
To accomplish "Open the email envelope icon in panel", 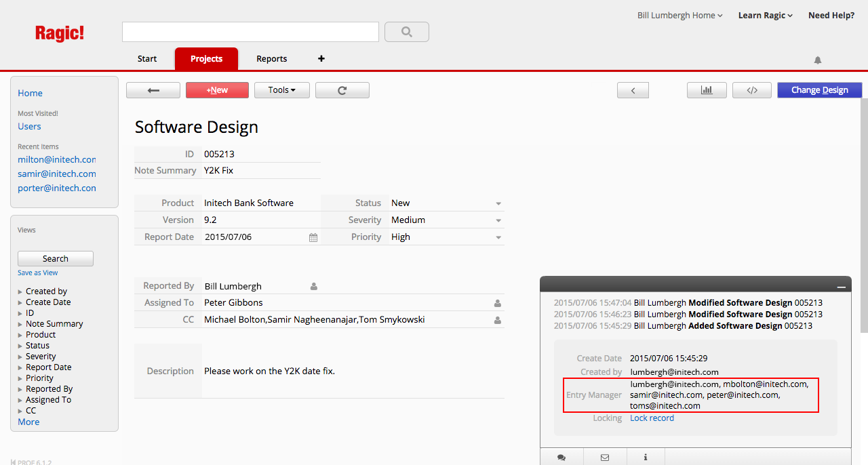I will [604, 458].
